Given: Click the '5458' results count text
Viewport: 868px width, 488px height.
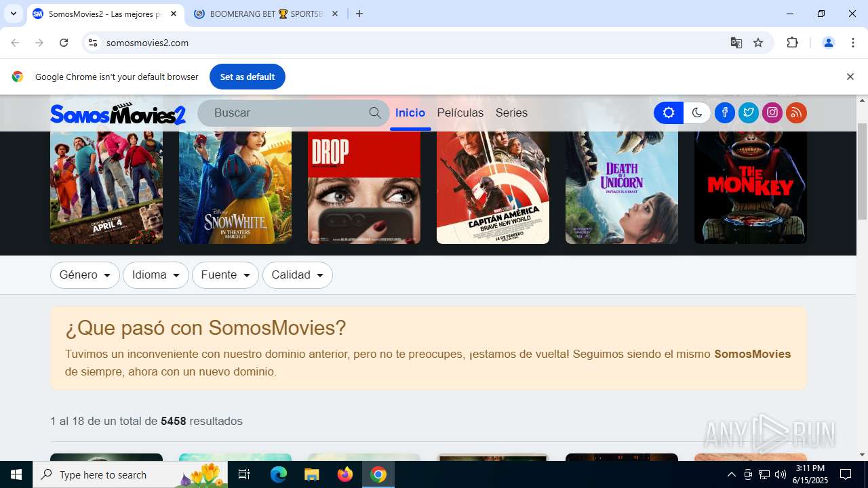Looking at the screenshot, I should [174, 421].
